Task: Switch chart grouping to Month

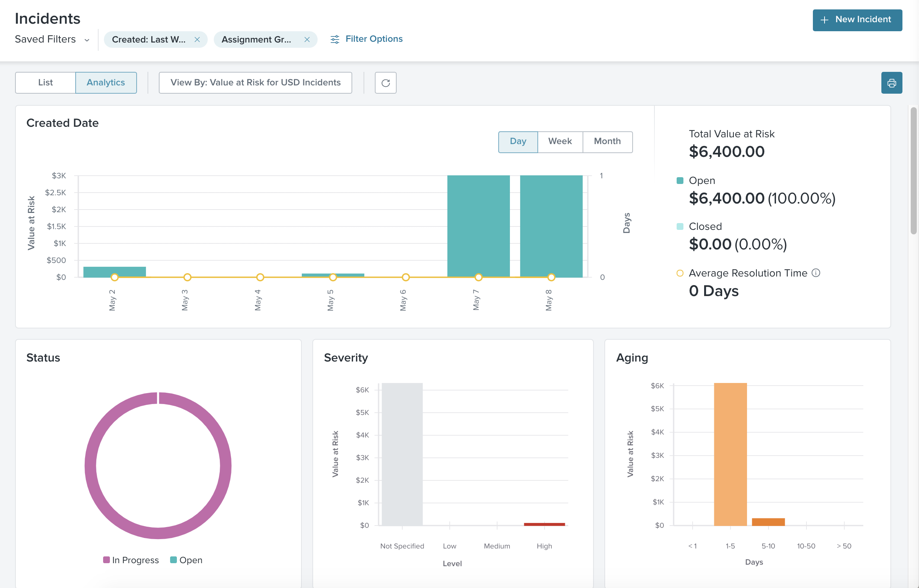Action: (x=607, y=141)
